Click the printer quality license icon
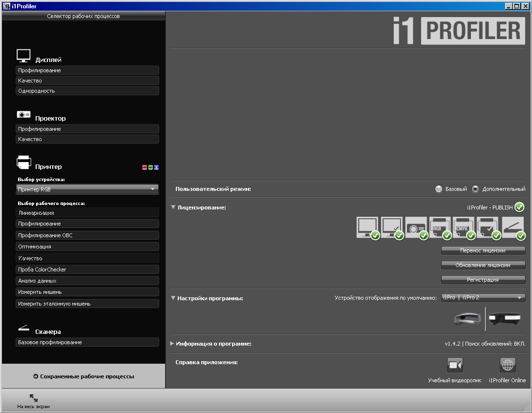 (x=488, y=228)
